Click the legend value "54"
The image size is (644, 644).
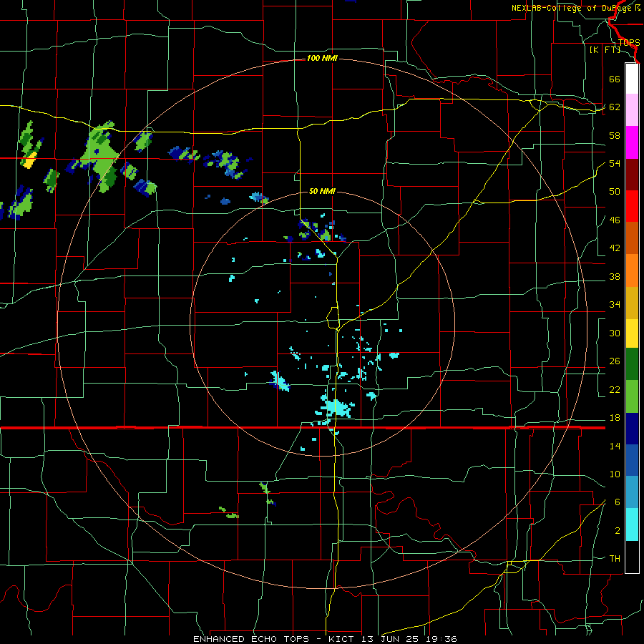point(615,163)
